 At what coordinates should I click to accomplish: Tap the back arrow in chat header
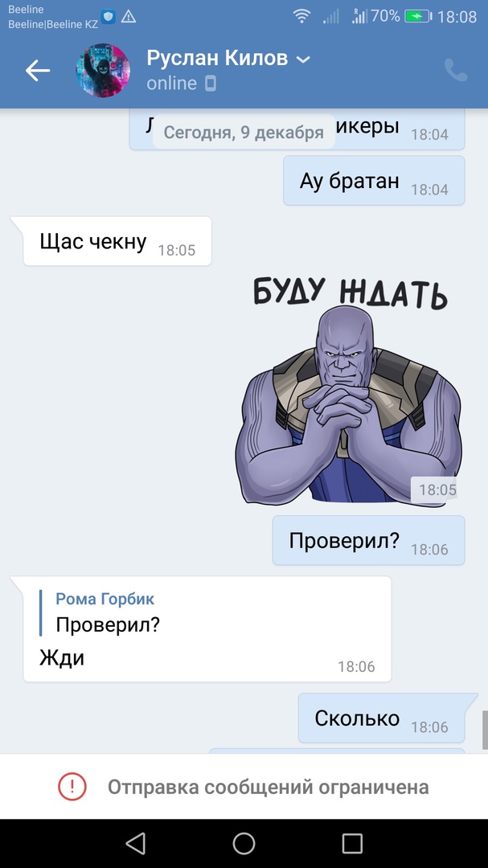(x=38, y=70)
